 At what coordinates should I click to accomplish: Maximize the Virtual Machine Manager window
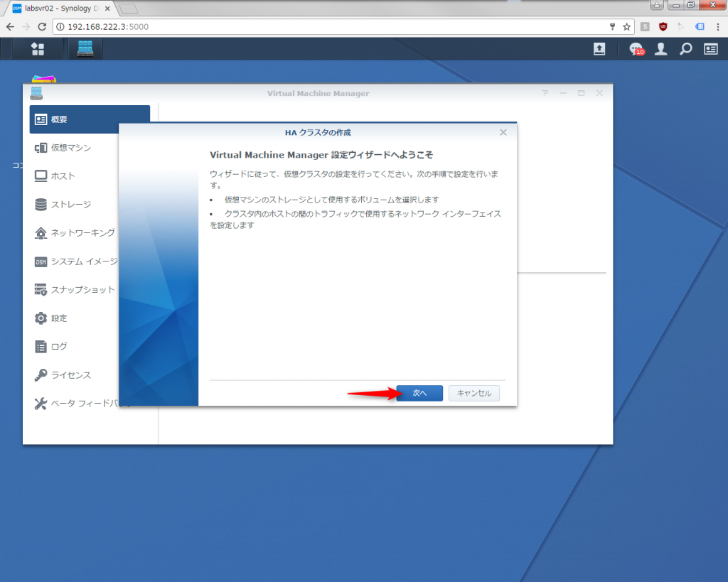click(x=582, y=93)
